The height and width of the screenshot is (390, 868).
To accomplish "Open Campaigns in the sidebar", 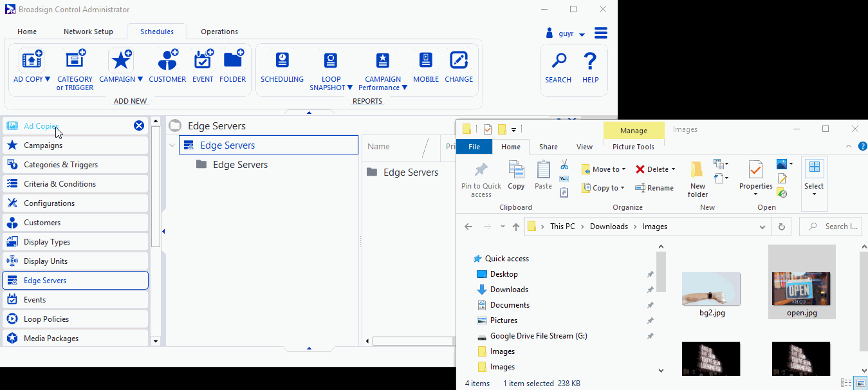I will click(75, 145).
